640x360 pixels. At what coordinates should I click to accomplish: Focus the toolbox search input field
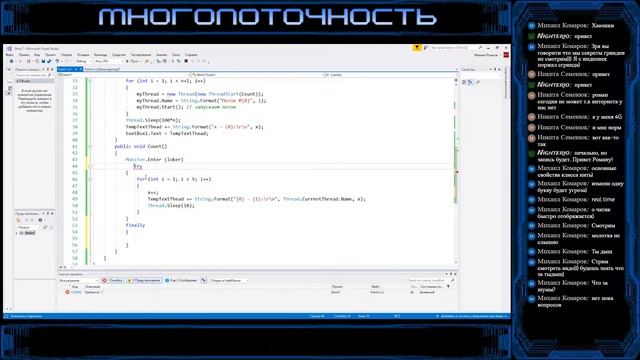34,75
